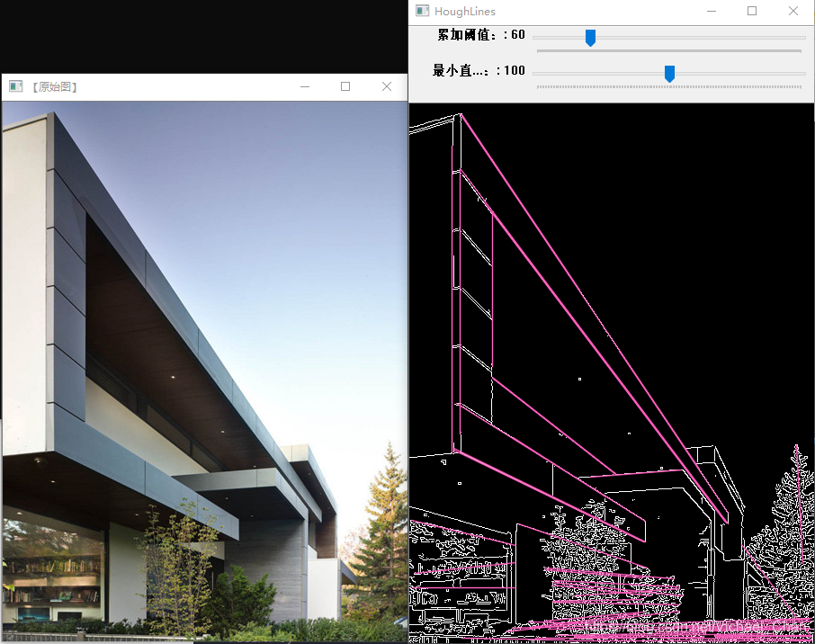This screenshot has width=815, height=644.
Task: Click the edge-detection output image in HoughLines
Action: click(612, 373)
